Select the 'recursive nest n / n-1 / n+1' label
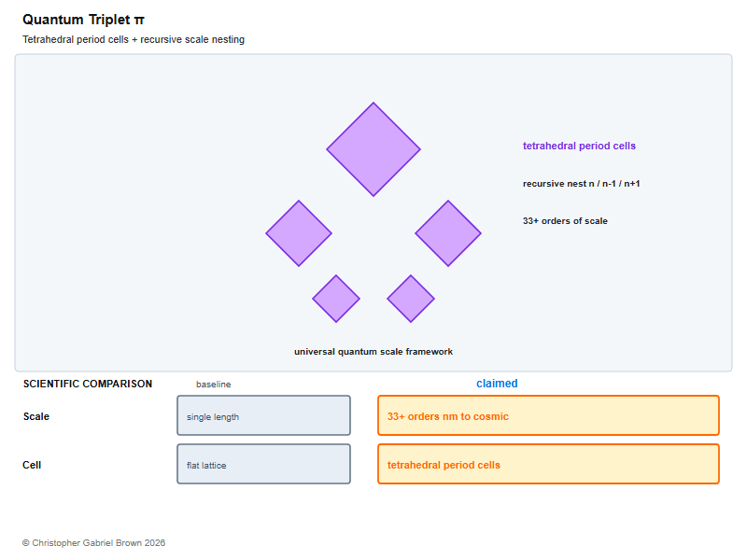This screenshot has height=560, width=747. point(581,183)
